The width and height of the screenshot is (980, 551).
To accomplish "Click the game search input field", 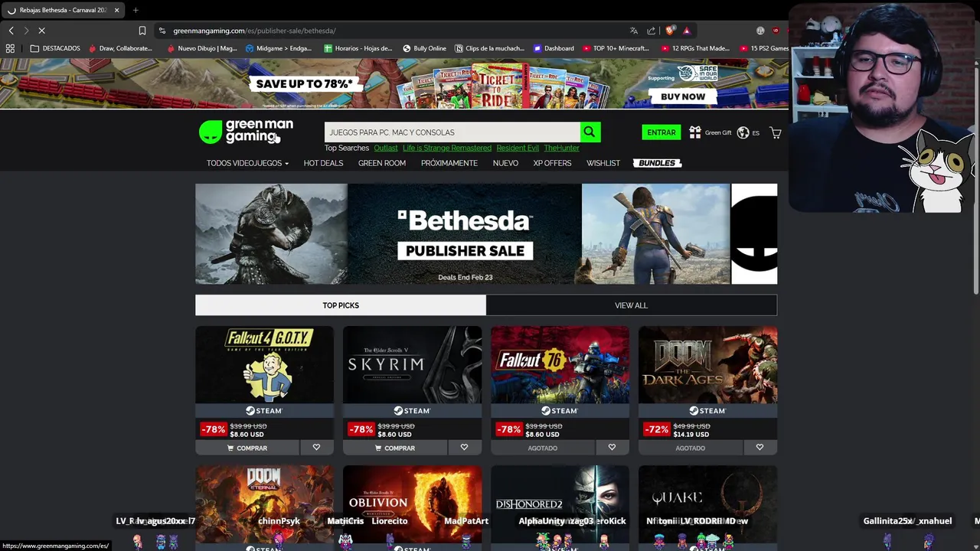I will (452, 132).
